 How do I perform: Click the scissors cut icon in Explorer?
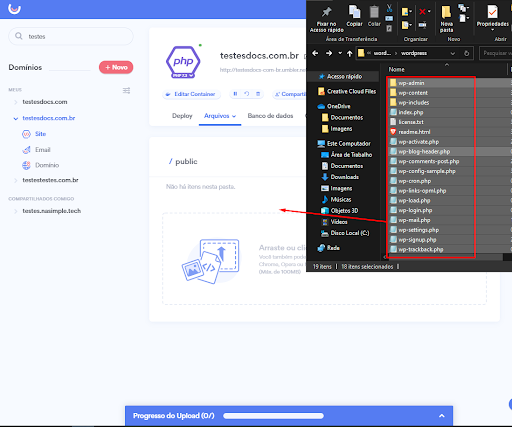389,8
